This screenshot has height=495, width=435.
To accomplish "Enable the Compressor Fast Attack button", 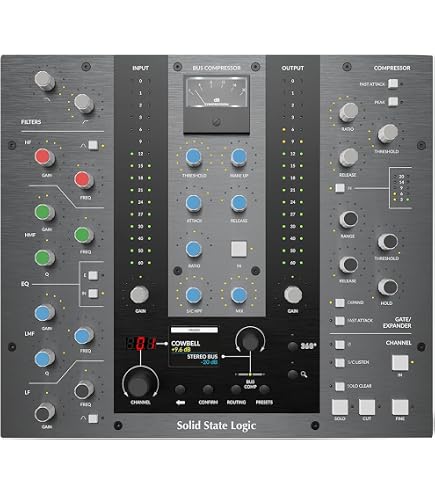I will (393, 84).
